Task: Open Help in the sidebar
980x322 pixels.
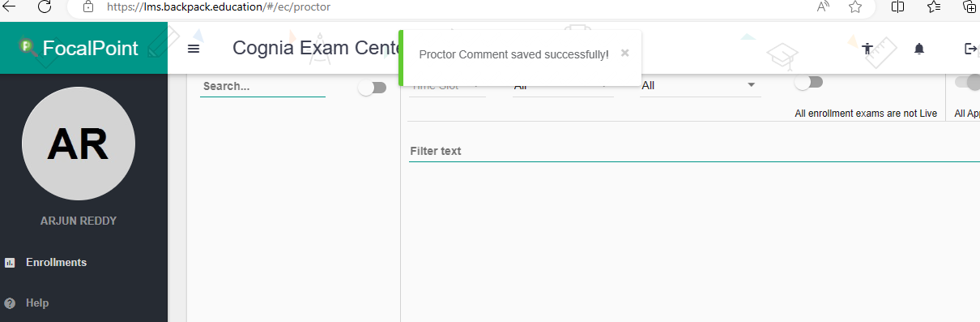Action: click(x=37, y=303)
